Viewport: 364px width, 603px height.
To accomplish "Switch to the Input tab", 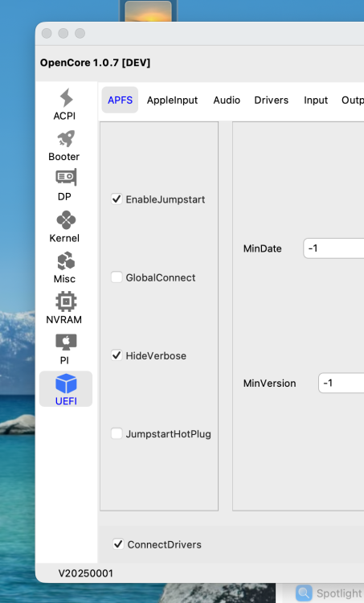I will pos(316,100).
